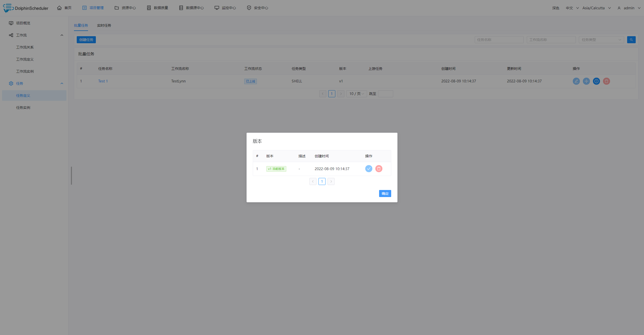The height and width of the screenshot is (335, 644).
Task: Click the switch version checkmark icon
Action: 369,169
